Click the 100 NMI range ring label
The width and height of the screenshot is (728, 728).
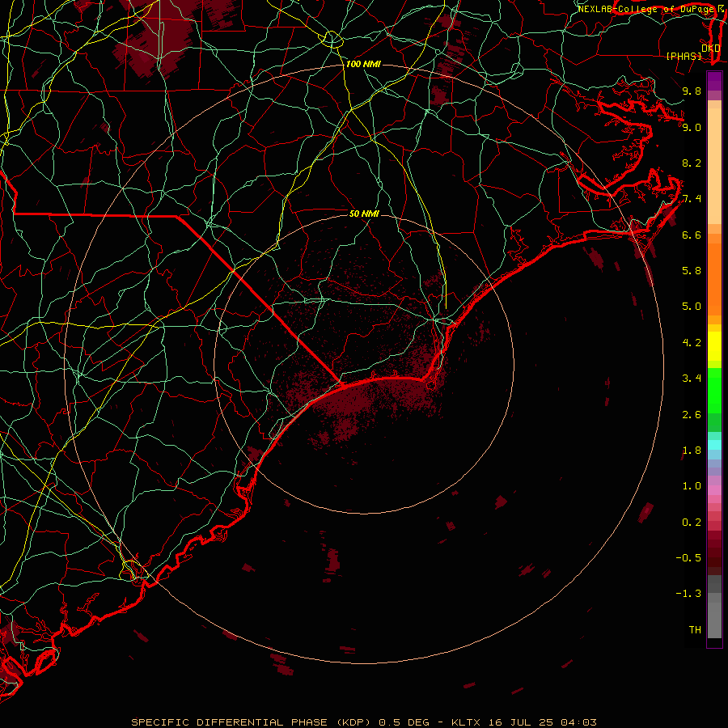coord(363,64)
